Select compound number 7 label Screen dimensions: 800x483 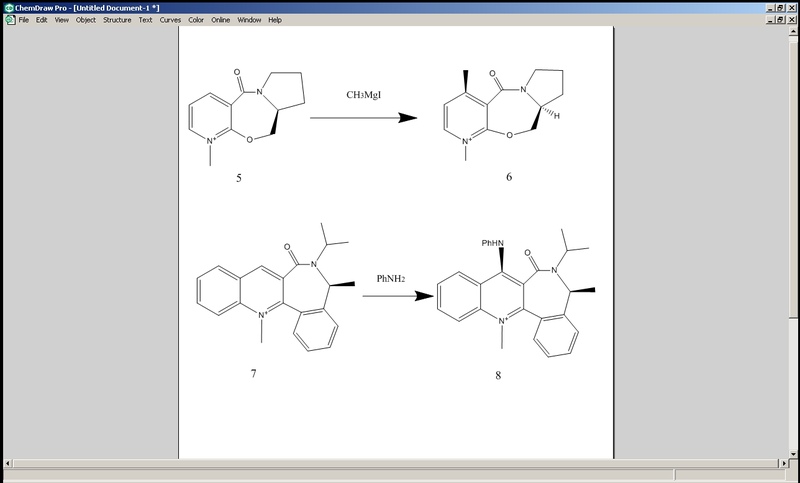coord(254,374)
